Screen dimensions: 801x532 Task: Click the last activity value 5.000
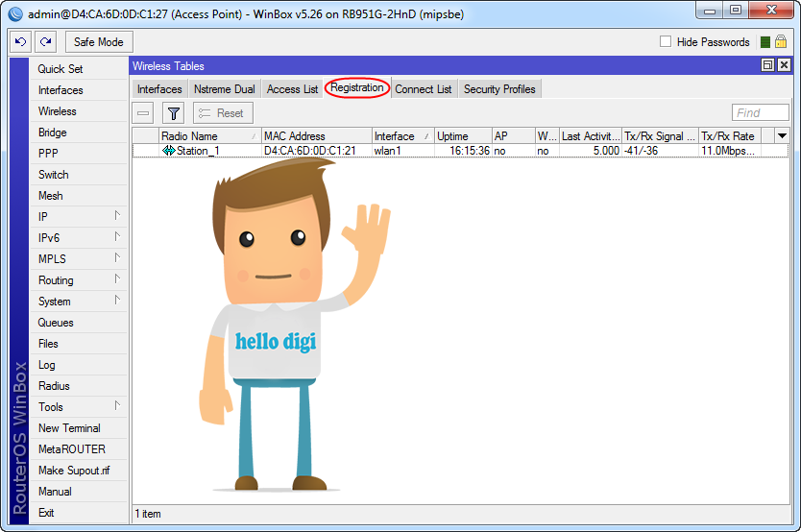tap(606, 151)
